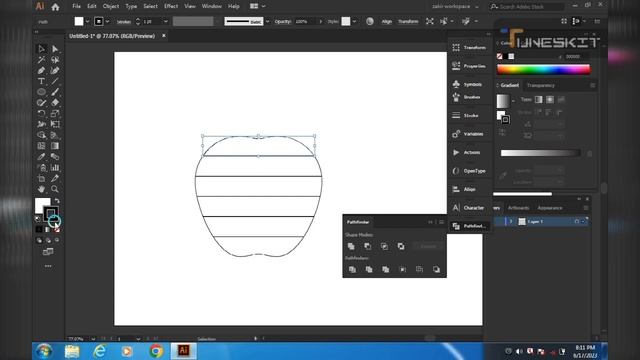Select the Scale tool
The height and width of the screenshot is (360, 640).
click(x=55, y=113)
